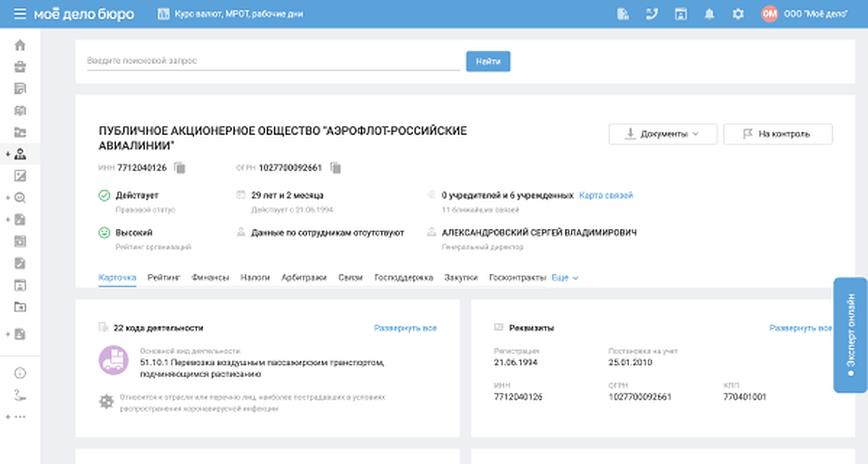
Task: Copy the ИНН with the clipboard icon
Action: 180,167
